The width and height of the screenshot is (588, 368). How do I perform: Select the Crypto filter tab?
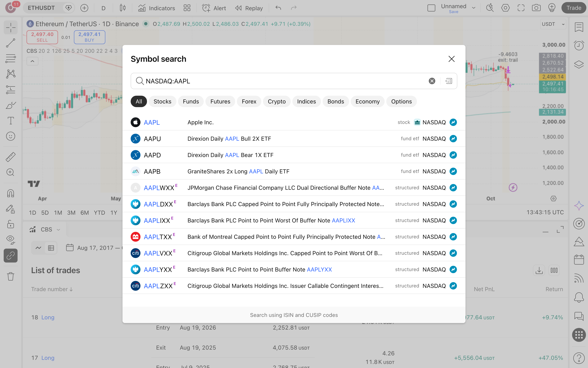[276, 101]
